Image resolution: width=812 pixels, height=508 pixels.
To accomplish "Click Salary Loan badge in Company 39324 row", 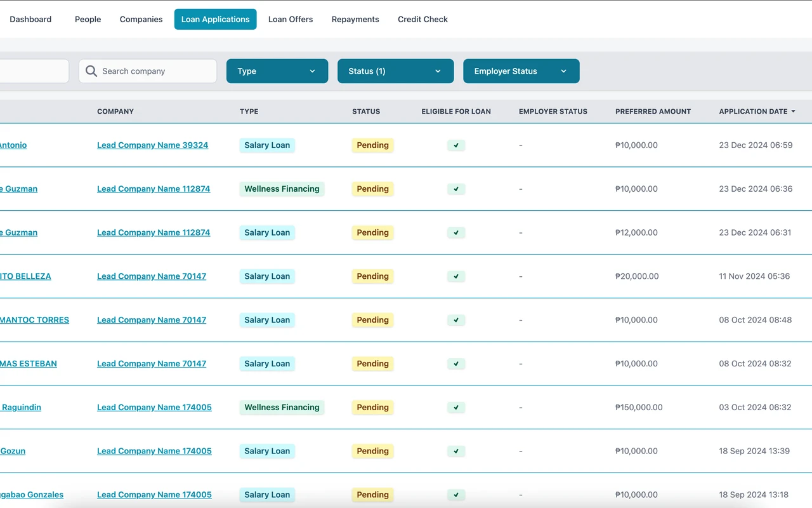I will [267, 145].
